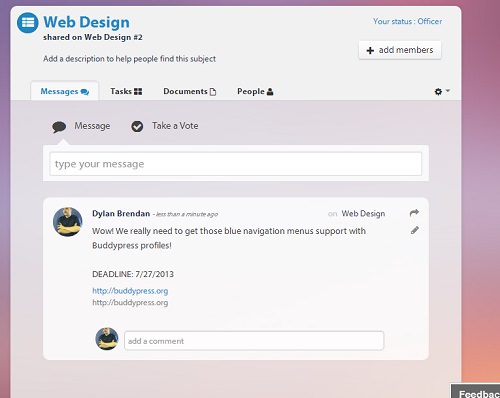Click the add members button
500x398 pixels.
(x=400, y=50)
